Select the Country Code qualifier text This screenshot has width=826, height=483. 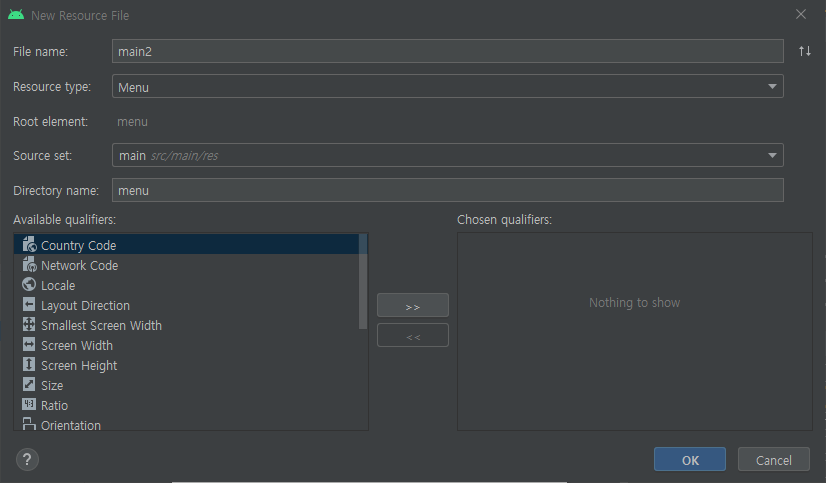click(x=78, y=245)
